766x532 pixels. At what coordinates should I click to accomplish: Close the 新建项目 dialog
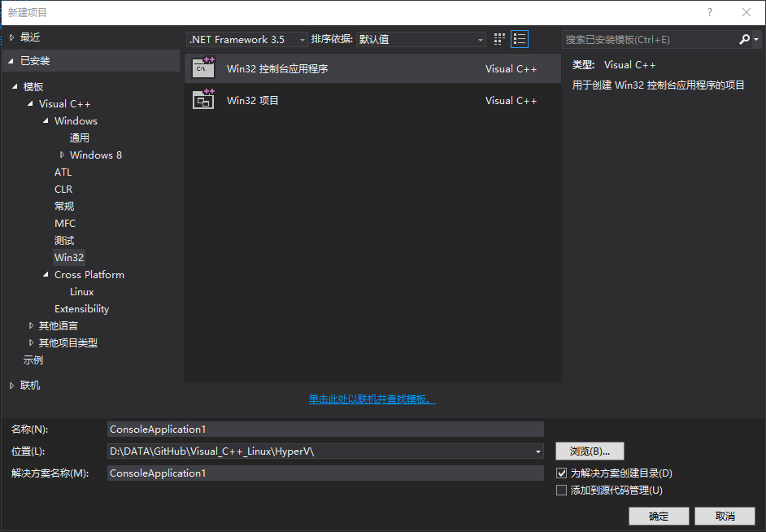coord(746,12)
